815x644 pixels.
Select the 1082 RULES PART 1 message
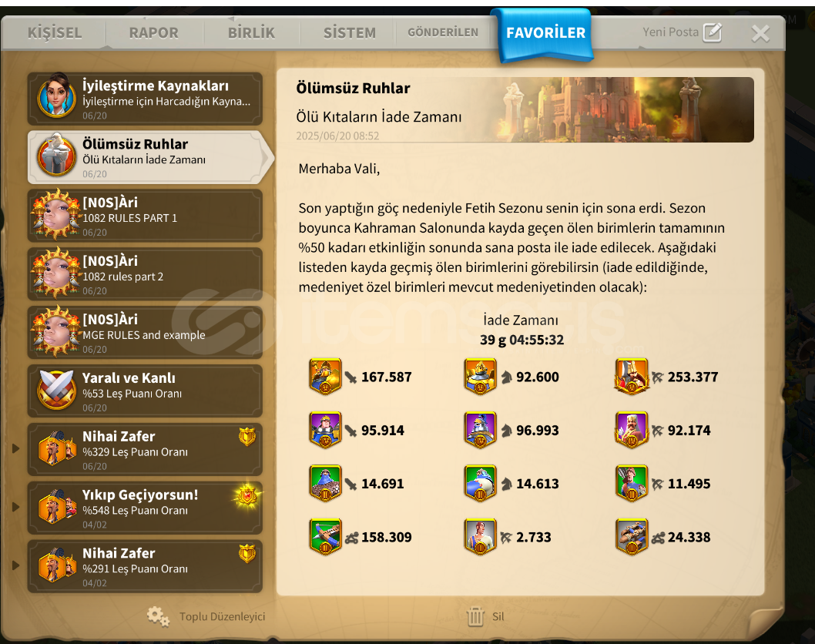[145, 216]
